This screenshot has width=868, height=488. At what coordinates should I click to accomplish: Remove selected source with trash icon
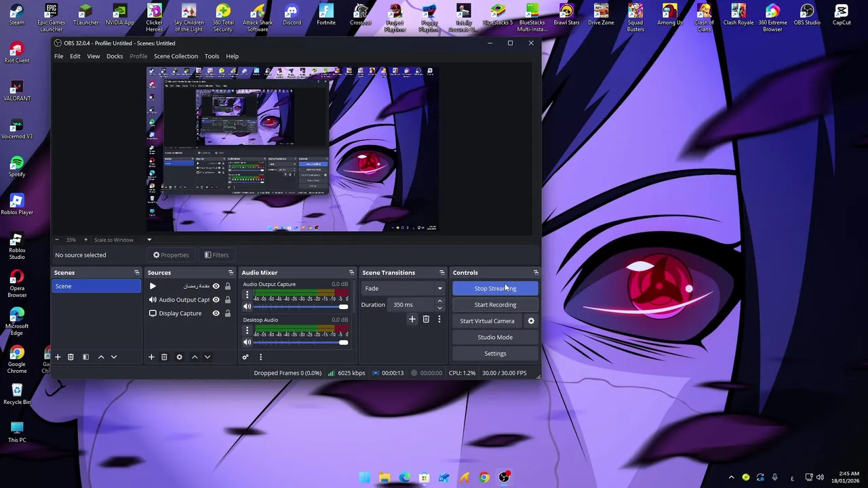click(164, 357)
